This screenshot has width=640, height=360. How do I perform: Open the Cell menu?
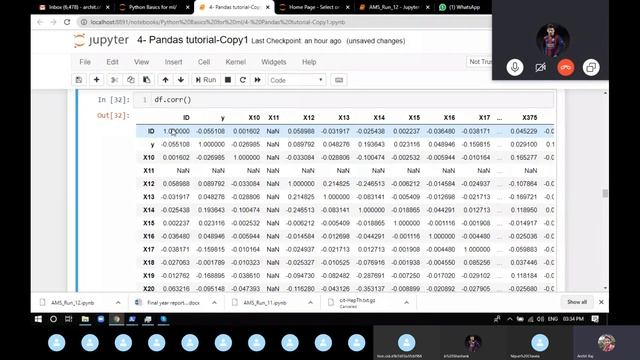[204, 62]
